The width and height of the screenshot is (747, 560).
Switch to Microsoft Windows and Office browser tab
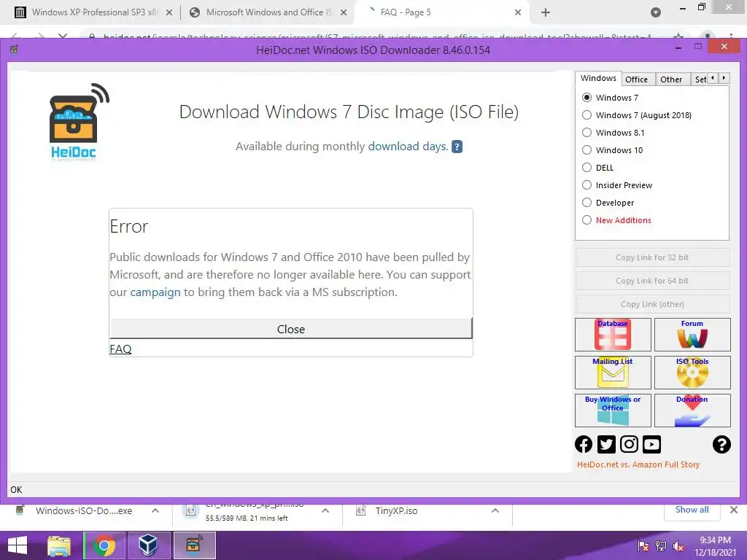(x=269, y=12)
